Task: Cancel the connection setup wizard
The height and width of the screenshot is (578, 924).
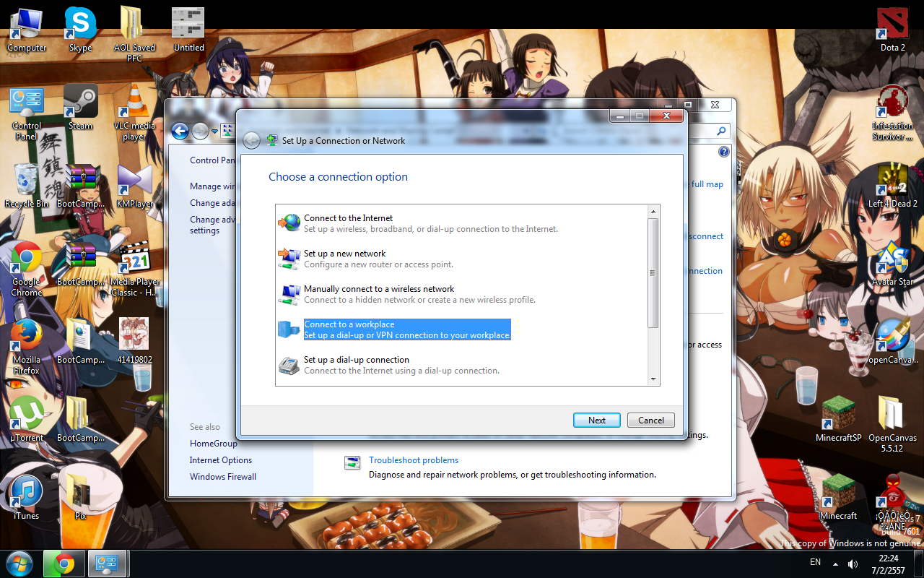Action: point(650,420)
